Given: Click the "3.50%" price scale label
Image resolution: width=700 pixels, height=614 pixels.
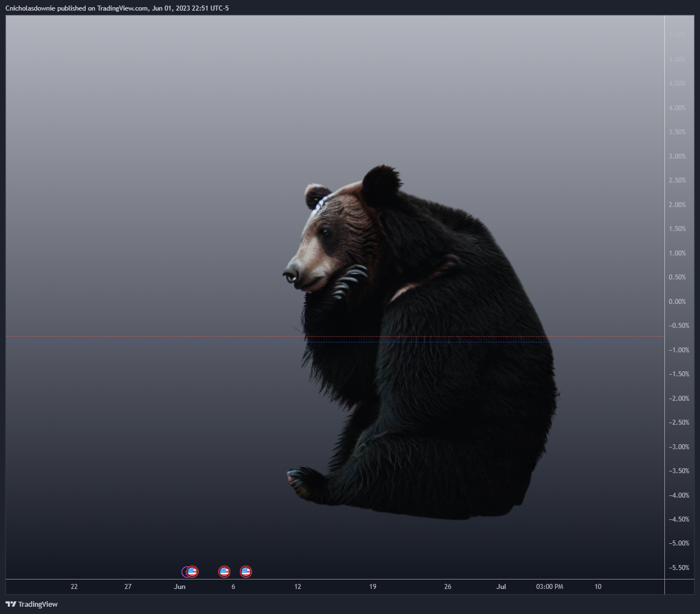Looking at the screenshot, I should click(677, 132).
